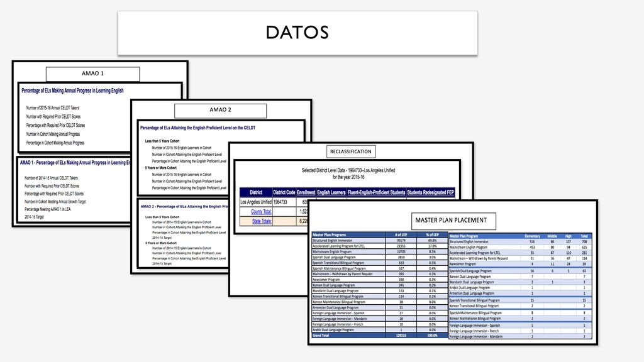Viewport: 644px width, 362px height.
Task: Click the District column header
Action: 256,192
